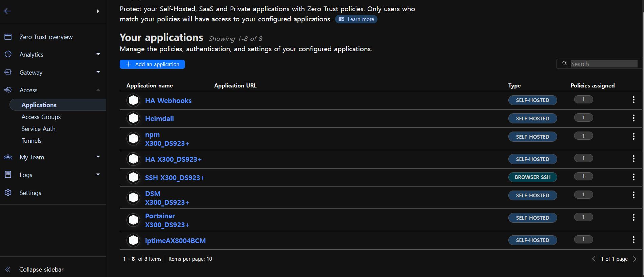
Task: Open three-dot menu for SSH X300_DS923+
Action: pos(633,177)
